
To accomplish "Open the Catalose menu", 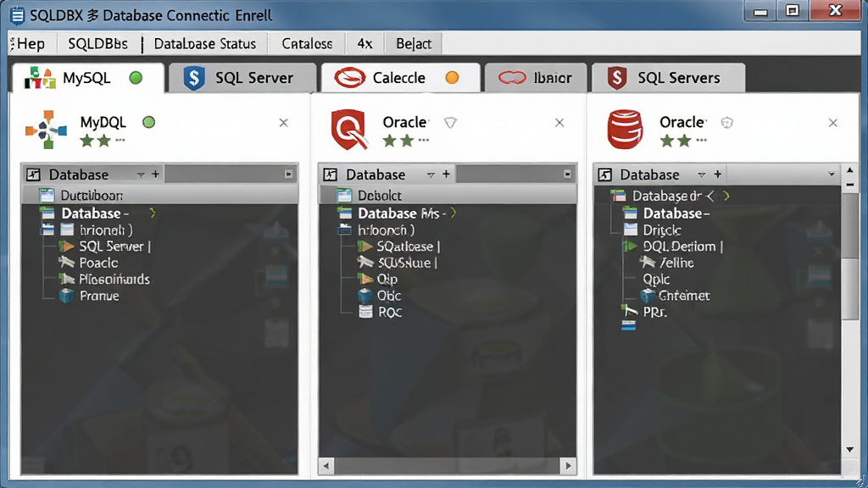I will point(307,44).
